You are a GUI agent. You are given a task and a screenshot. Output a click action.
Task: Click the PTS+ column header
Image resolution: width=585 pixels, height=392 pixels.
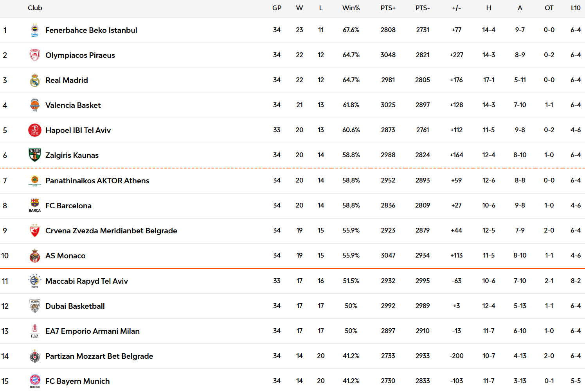(x=388, y=8)
